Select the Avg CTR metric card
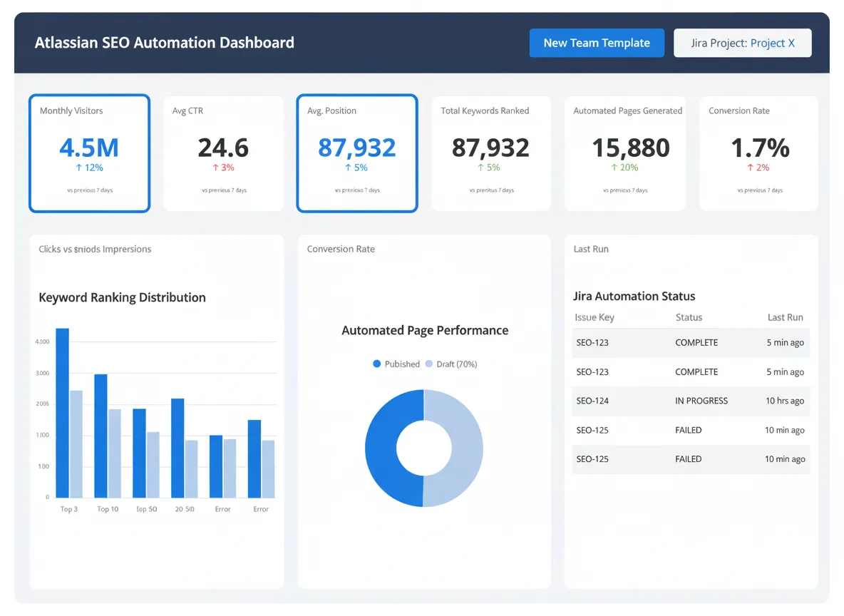This screenshot has width=844, height=616. (223, 153)
